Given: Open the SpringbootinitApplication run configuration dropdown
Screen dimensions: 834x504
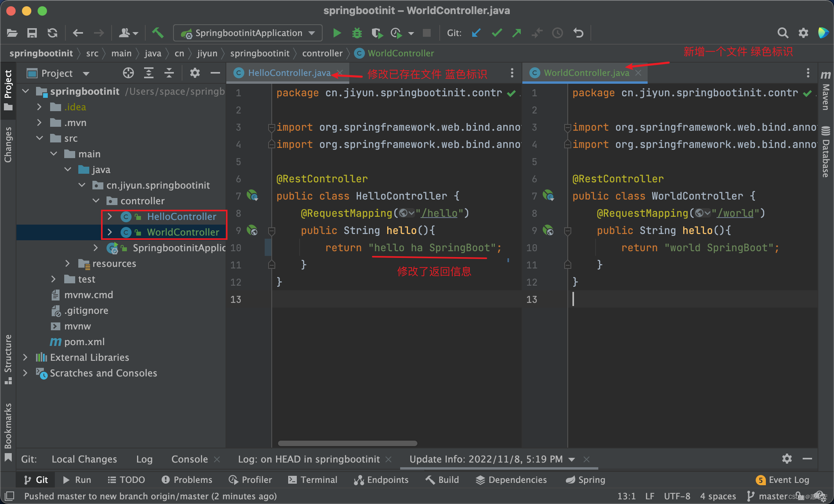Looking at the screenshot, I should pyautogui.click(x=248, y=33).
